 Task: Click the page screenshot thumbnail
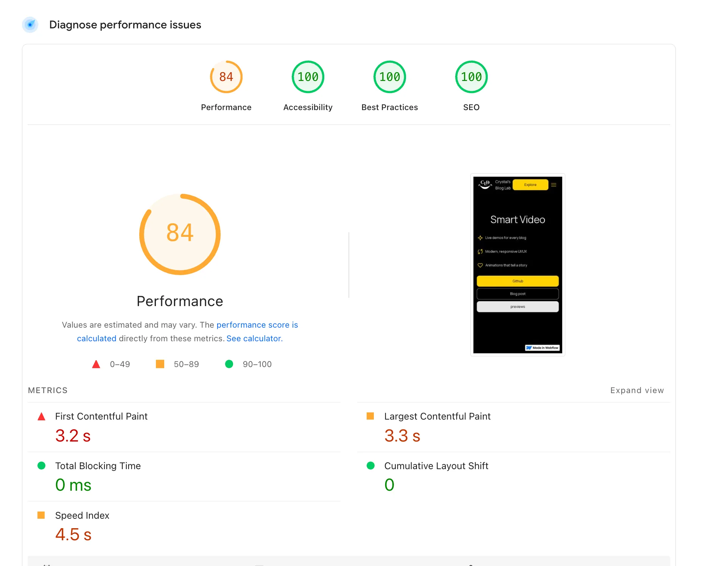point(517,265)
